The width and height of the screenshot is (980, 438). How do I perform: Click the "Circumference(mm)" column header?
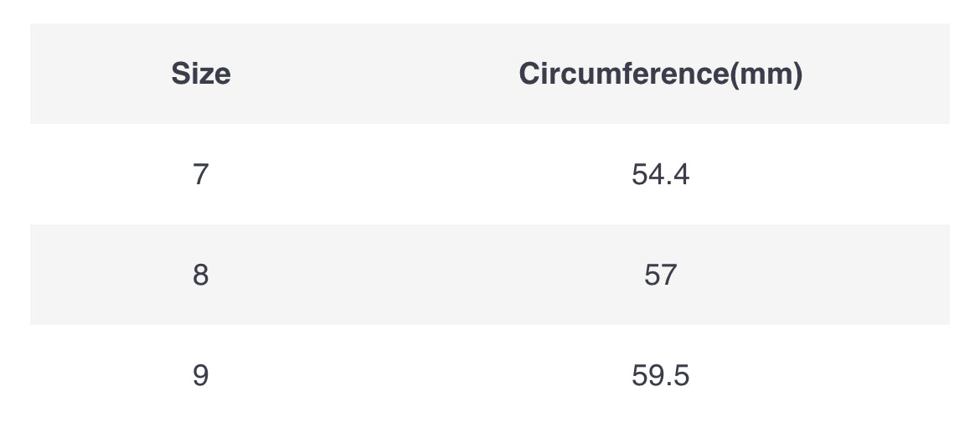point(661,74)
